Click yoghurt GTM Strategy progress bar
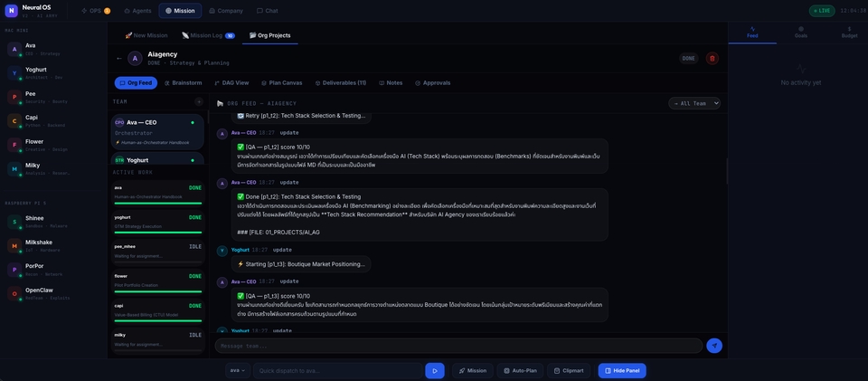The width and height of the screenshot is (868, 381). 158,233
